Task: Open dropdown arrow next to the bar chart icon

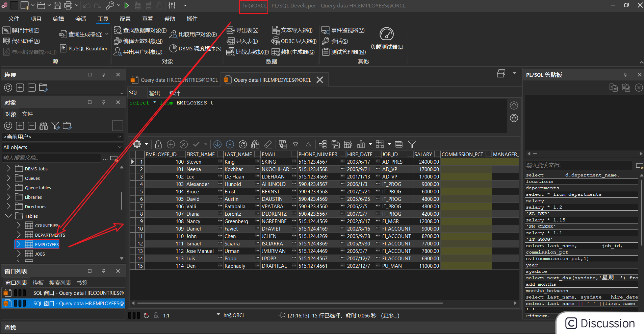Action: coord(370,144)
